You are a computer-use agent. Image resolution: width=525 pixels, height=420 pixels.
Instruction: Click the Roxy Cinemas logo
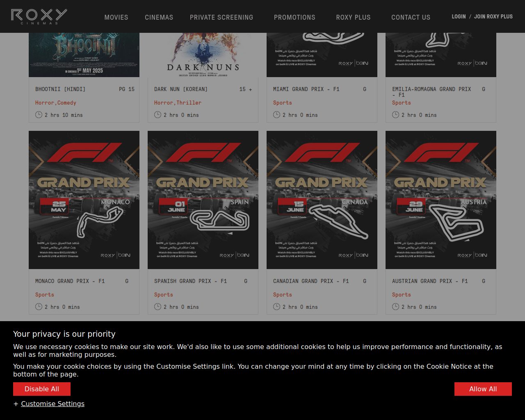[39, 16]
